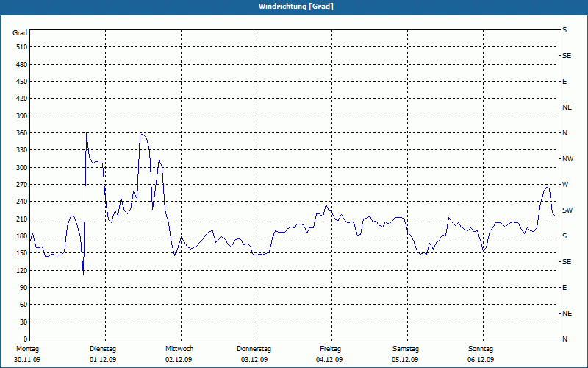Viewport: 588px width, 368px height.
Task: Click compass label 'N' beside the 0 gridline
Action: [x=564, y=339]
